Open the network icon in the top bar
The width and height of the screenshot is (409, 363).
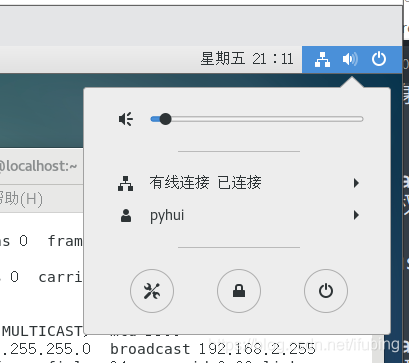(322, 60)
